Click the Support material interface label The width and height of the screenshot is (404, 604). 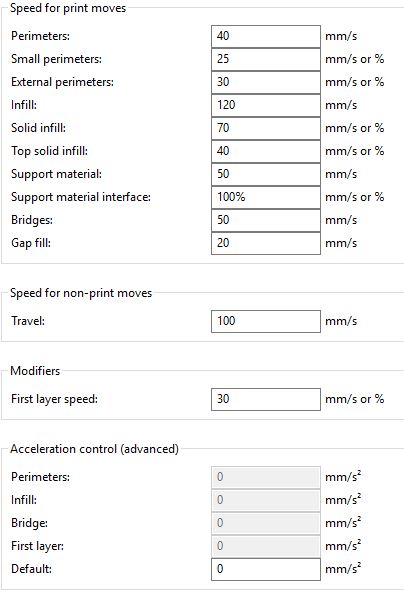coord(81,197)
